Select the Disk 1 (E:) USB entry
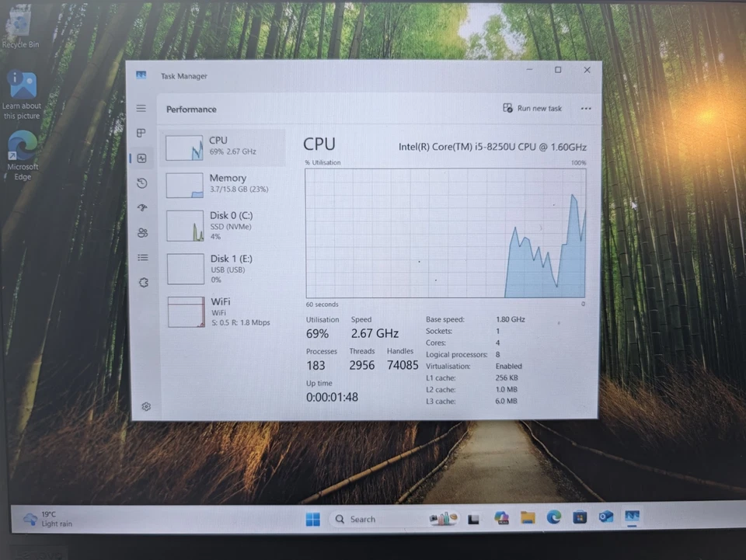 click(x=223, y=269)
